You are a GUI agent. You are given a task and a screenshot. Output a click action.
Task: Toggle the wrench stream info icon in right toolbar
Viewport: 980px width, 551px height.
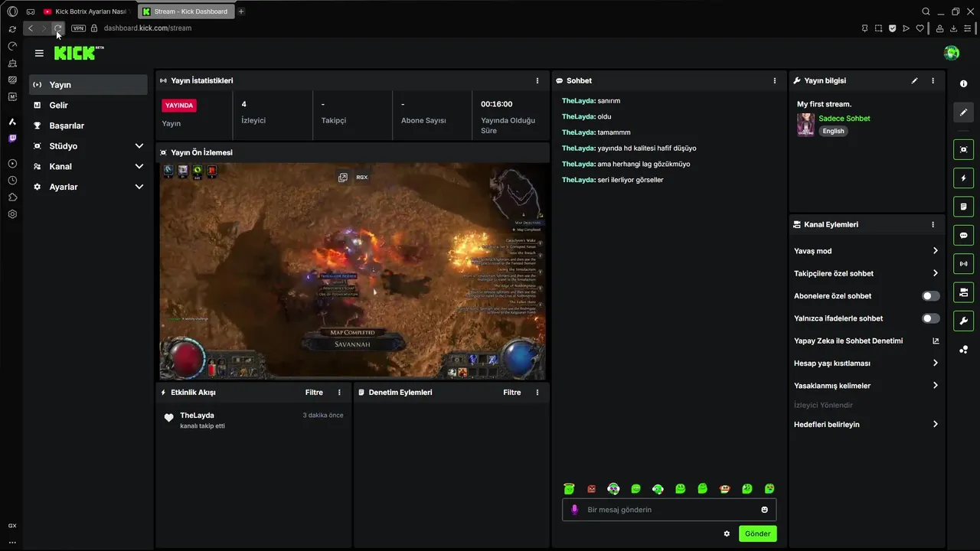pyautogui.click(x=964, y=321)
